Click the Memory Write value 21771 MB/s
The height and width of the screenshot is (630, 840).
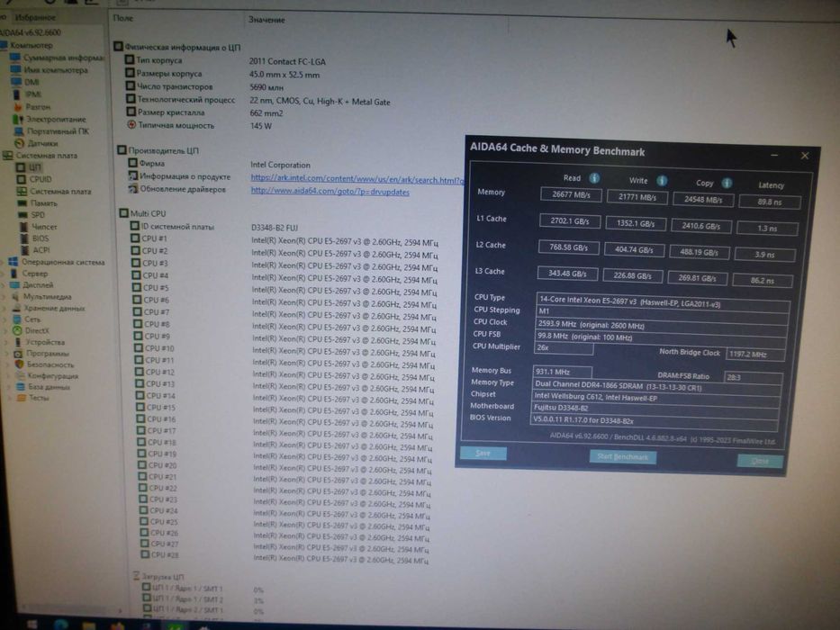tap(637, 197)
